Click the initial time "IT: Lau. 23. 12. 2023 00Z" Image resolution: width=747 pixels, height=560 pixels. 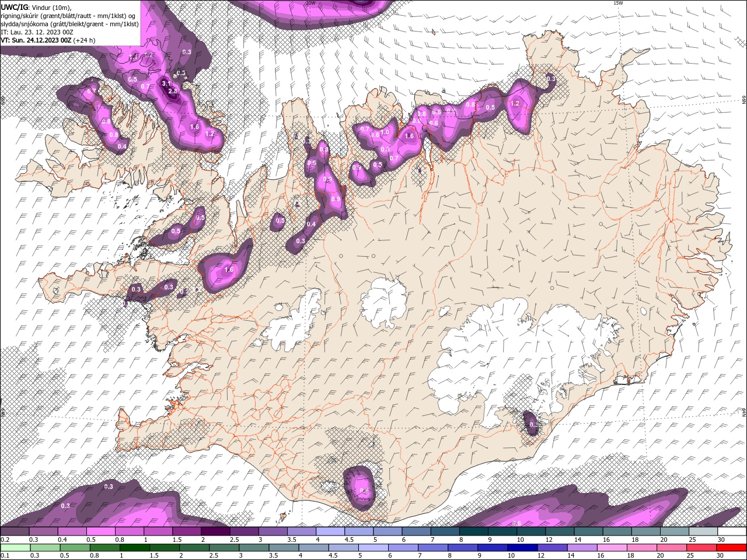37,32
